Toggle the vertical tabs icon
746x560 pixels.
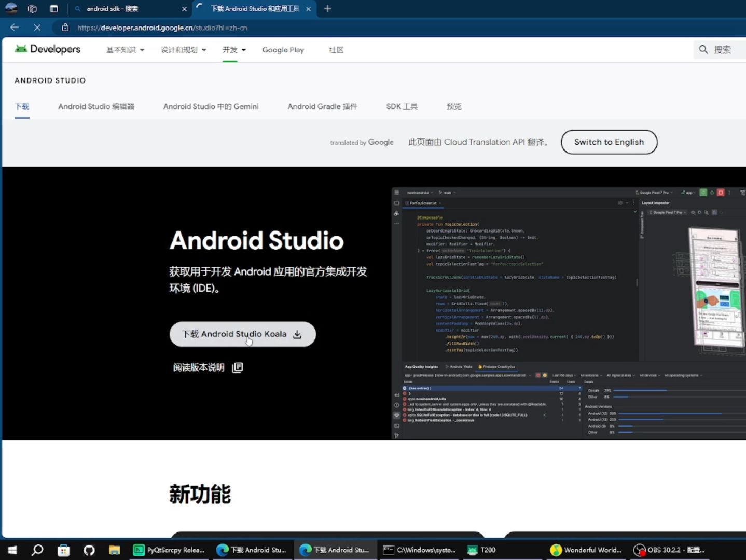(53, 9)
